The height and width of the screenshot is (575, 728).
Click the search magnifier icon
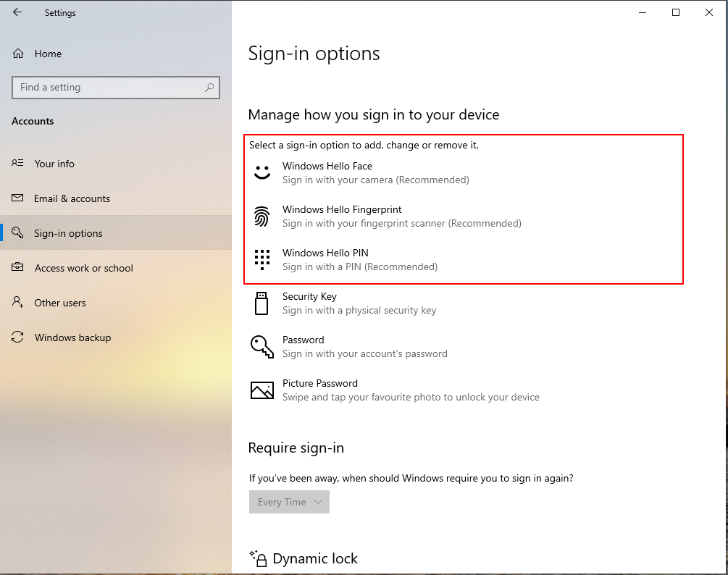pos(209,87)
